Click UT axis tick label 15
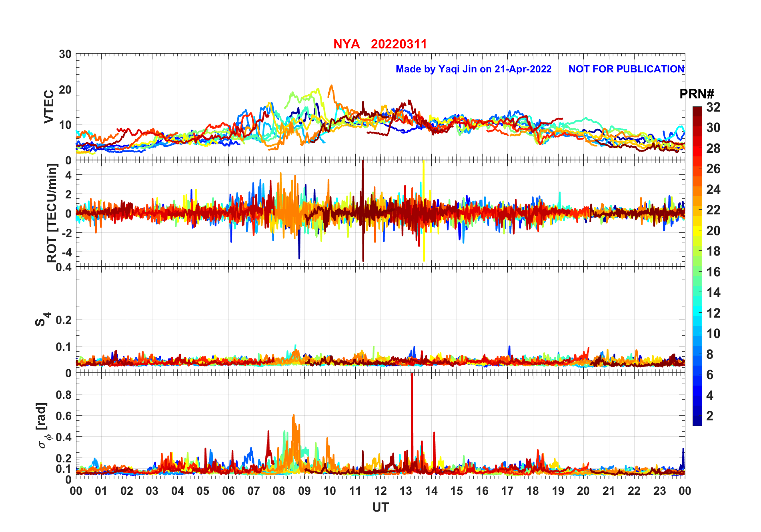 pos(457,491)
